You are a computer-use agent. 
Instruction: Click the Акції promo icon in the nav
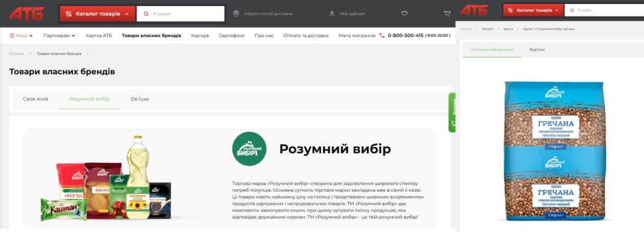(x=12, y=36)
